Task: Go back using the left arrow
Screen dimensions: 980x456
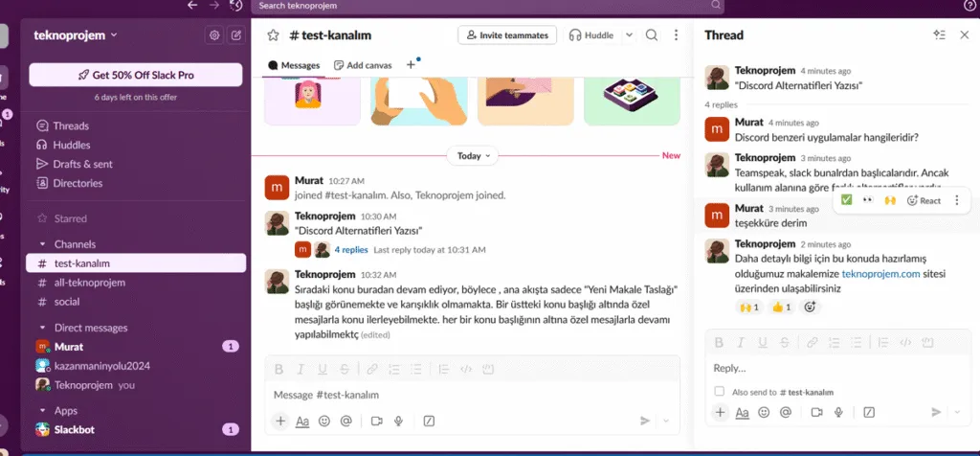Action: point(192,5)
